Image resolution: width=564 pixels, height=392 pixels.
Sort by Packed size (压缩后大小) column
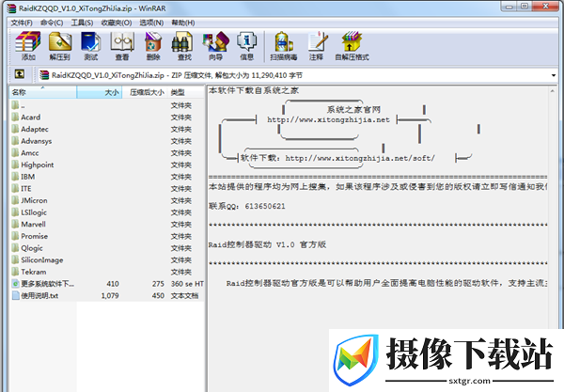point(145,92)
